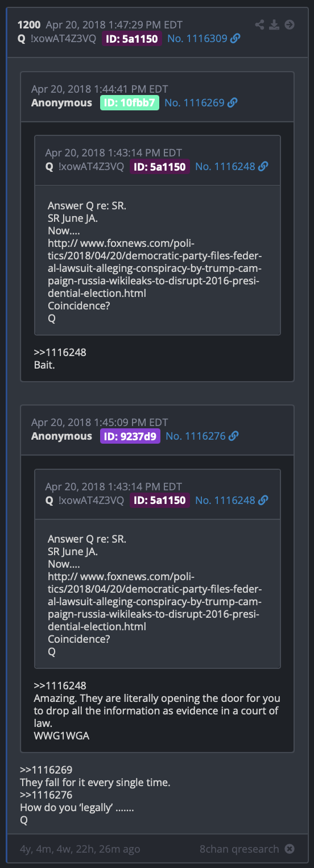Click the download icon on post 1200
Screen dimensions: 314x868
click(x=274, y=24)
